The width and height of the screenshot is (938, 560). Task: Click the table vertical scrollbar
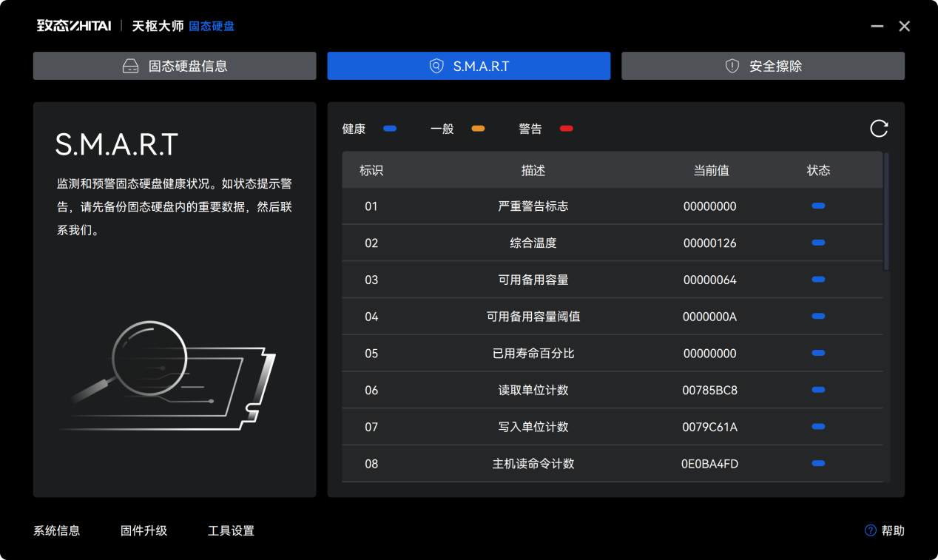886,212
